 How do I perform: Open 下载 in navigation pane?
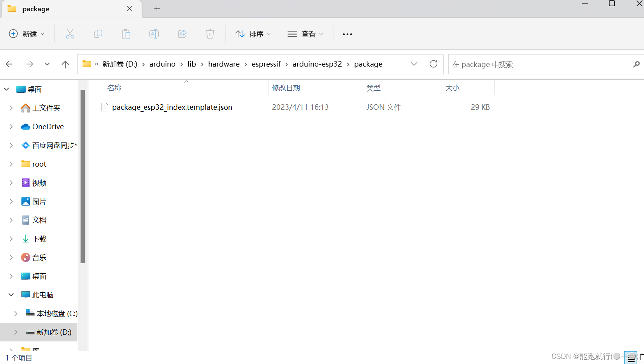pos(39,239)
